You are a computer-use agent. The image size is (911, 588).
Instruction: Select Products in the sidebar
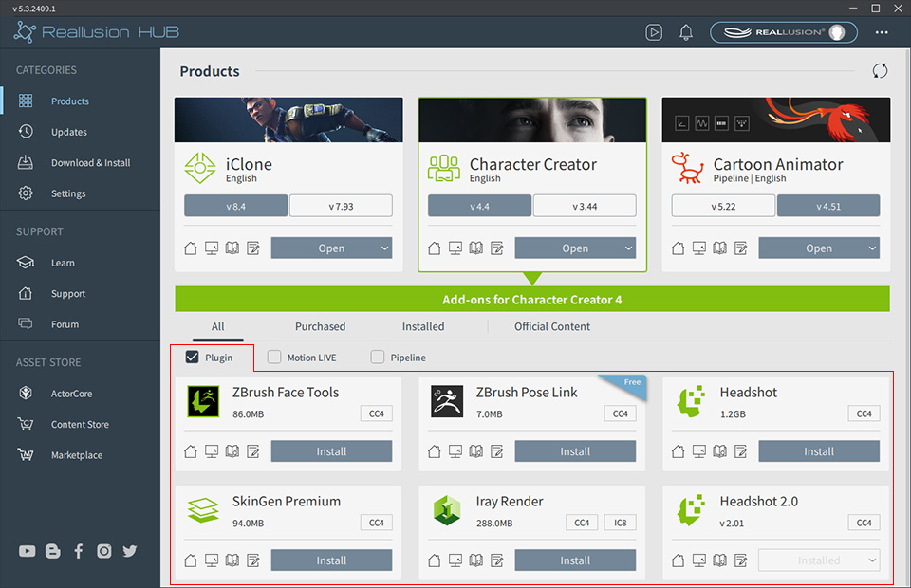[x=69, y=101]
